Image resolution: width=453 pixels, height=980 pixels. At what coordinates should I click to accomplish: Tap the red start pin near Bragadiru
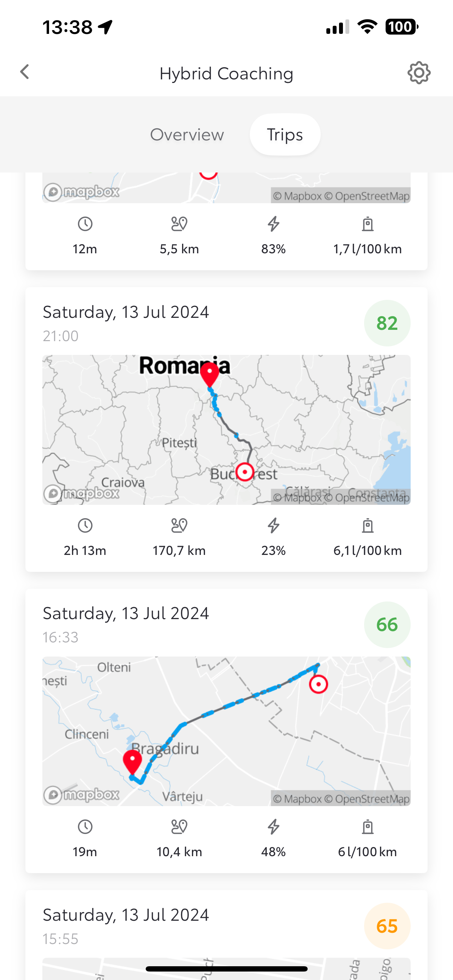click(132, 761)
